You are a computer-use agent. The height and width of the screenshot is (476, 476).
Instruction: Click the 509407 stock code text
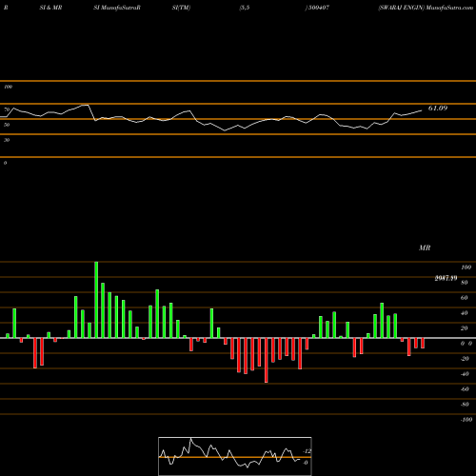319,8
